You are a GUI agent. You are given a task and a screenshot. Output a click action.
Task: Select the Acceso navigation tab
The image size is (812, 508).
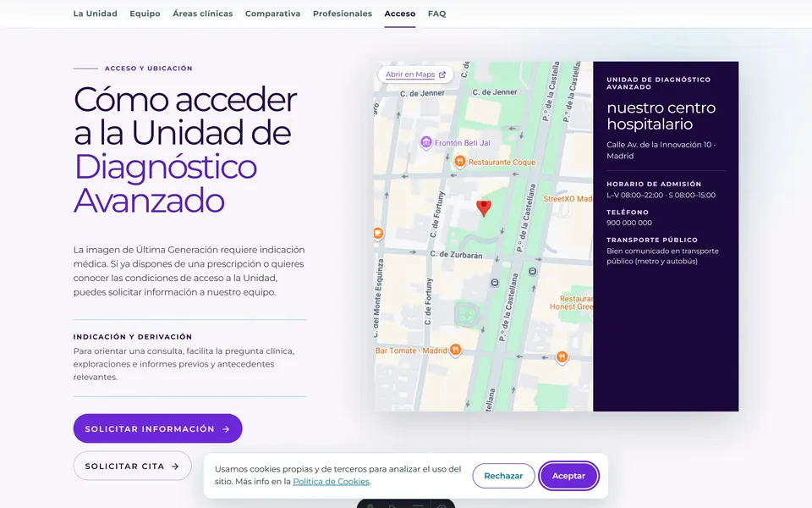point(400,14)
